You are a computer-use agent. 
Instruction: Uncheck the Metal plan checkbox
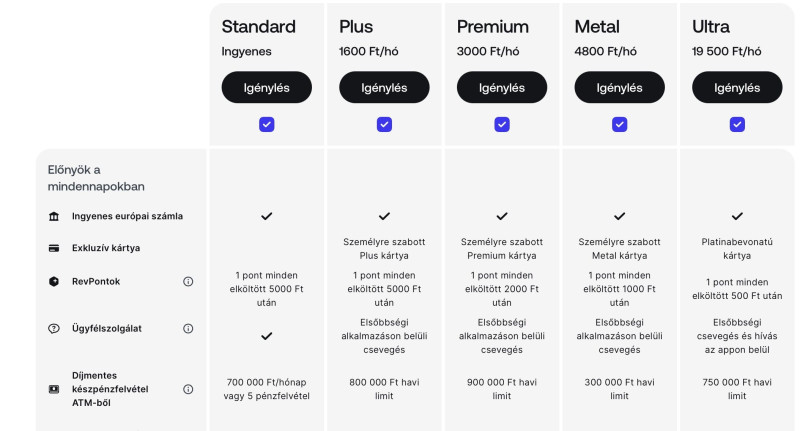(x=619, y=124)
